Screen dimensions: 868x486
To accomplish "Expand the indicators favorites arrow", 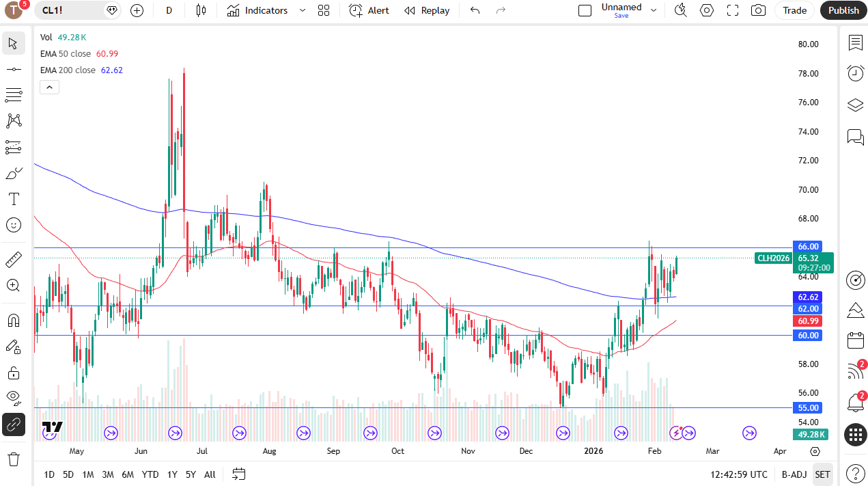I will pos(302,10).
